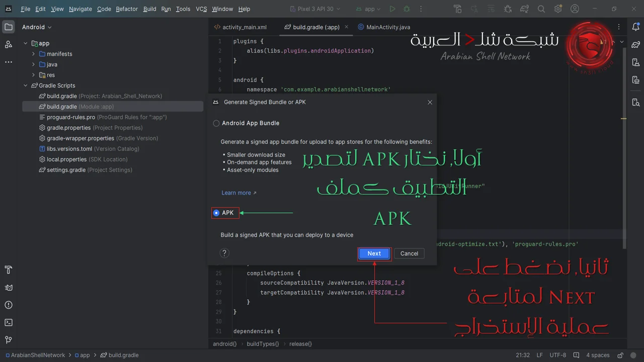Click the Android Studio main logo icon
The width and height of the screenshot is (644, 362).
(x=9, y=9)
